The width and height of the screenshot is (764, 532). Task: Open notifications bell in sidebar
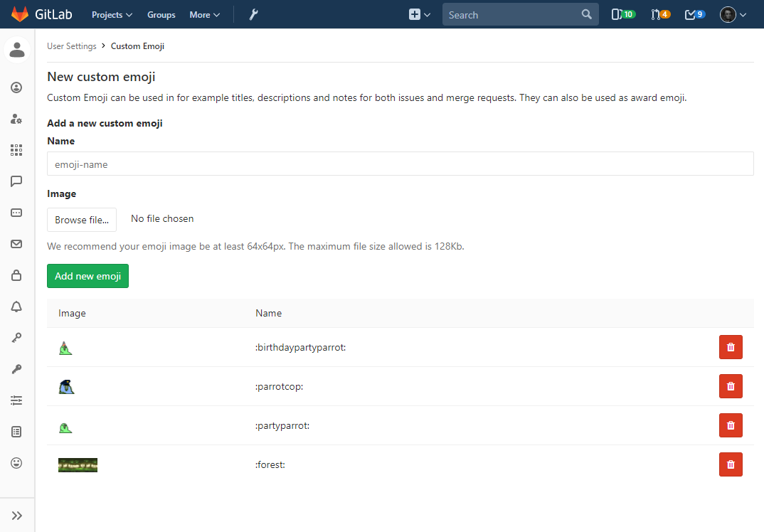[x=16, y=307]
